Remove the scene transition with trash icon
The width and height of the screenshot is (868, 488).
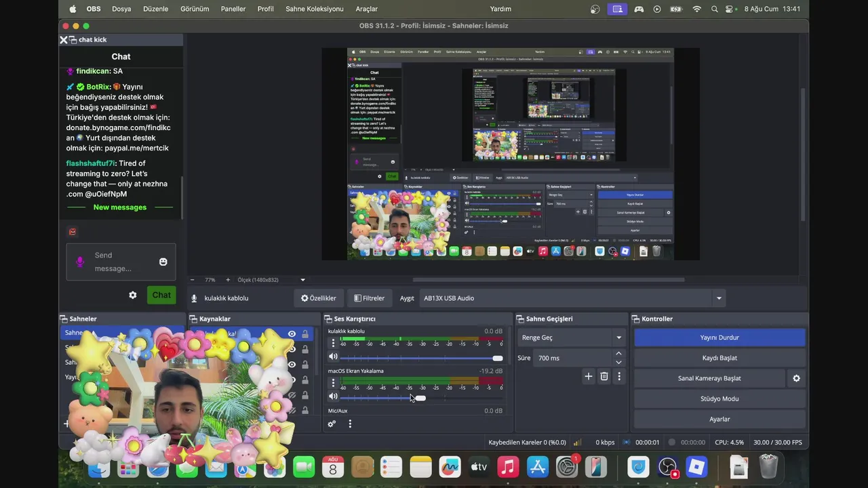click(x=604, y=376)
